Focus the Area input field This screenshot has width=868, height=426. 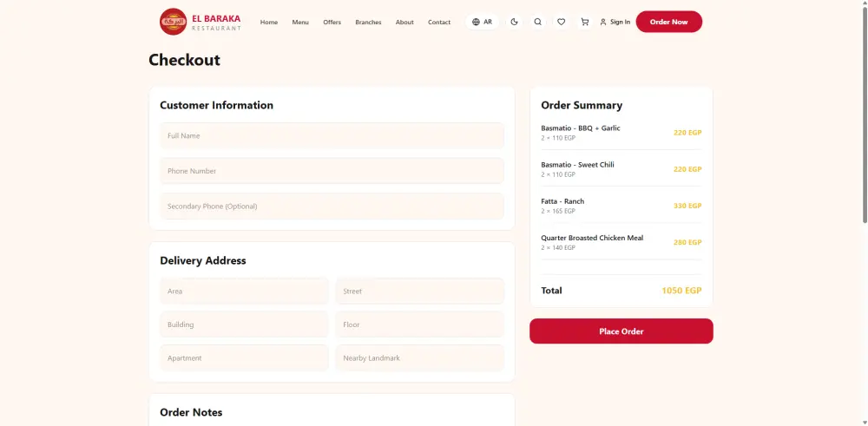[x=244, y=291]
